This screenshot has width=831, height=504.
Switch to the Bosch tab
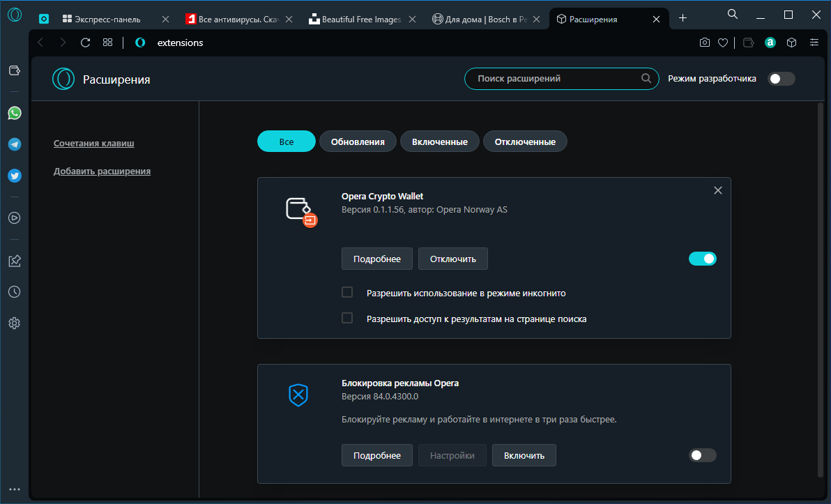tap(486, 19)
